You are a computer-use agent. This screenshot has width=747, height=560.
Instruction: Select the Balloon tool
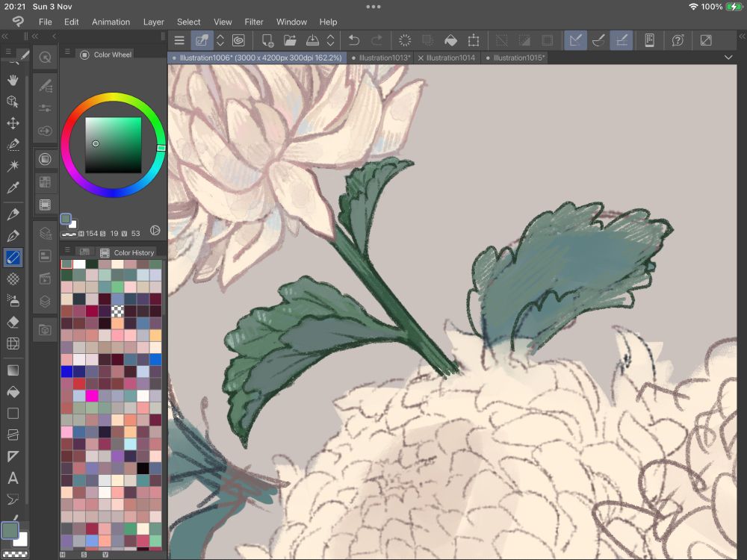pyautogui.click(x=13, y=499)
